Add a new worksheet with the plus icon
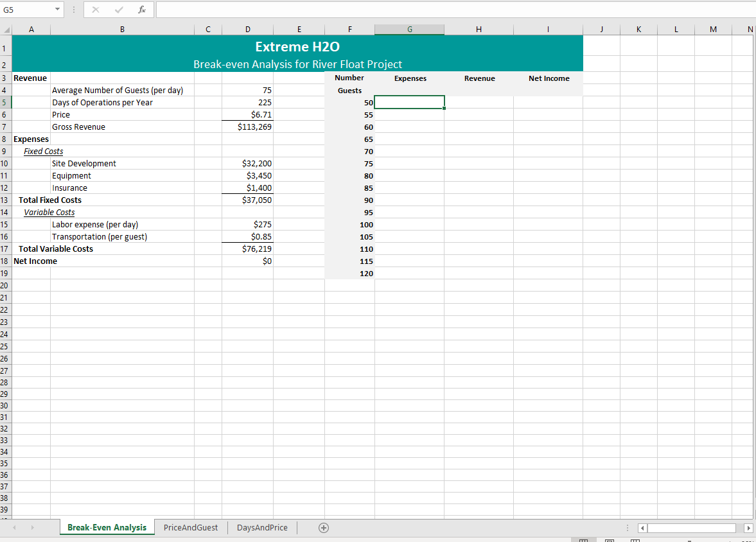 point(324,527)
